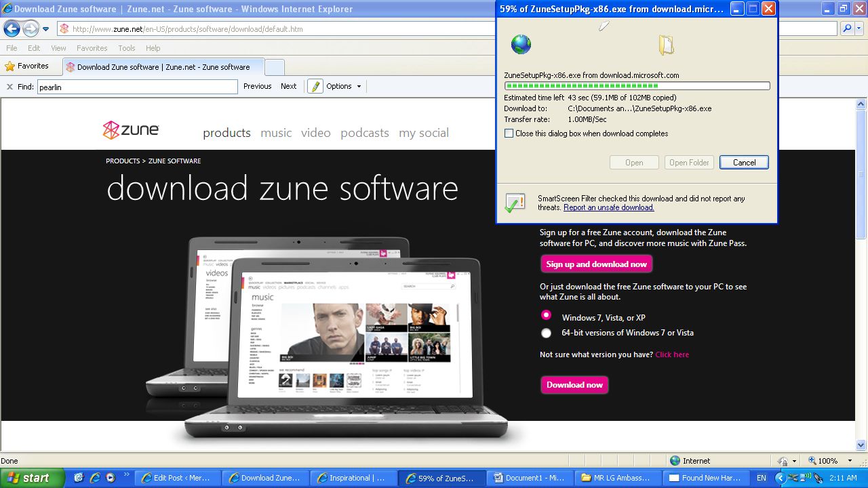Check Close this dialog box when download completes
The width and height of the screenshot is (868, 488).
pyautogui.click(x=509, y=134)
